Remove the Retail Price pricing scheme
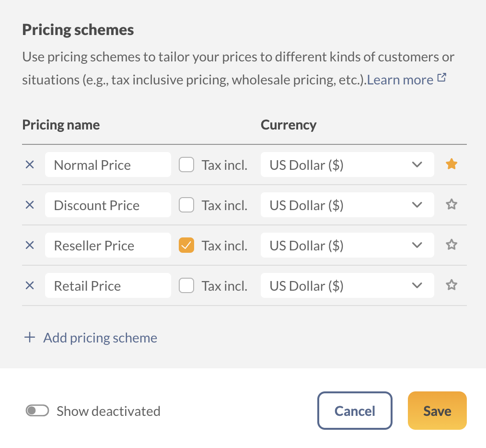 coord(30,286)
